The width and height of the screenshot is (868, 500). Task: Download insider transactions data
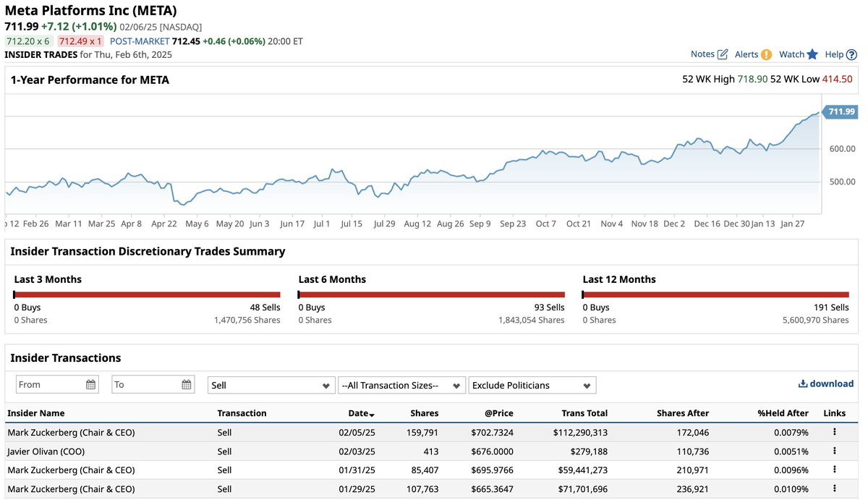[826, 384]
